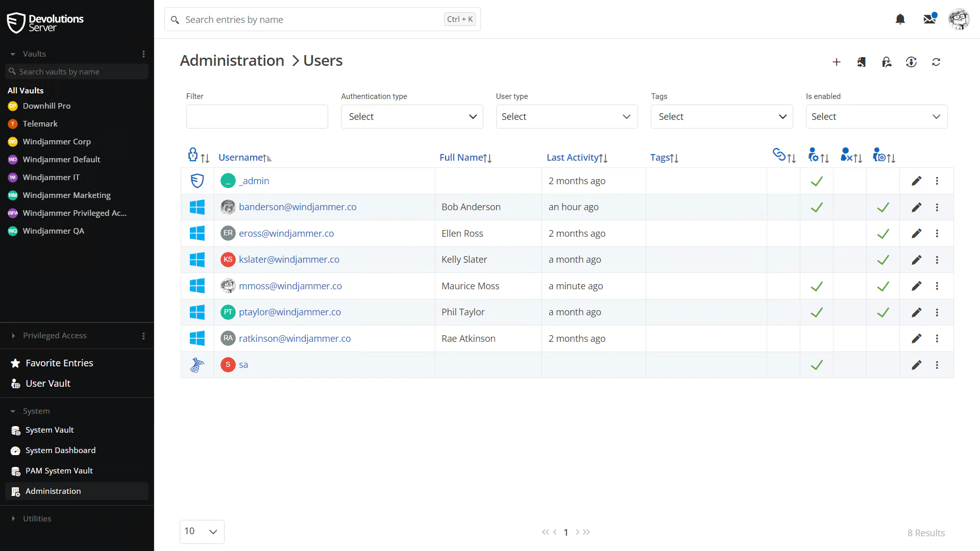The width and height of the screenshot is (980, 551).
Task: Open the page size dropdown showing 10
Action: coord(202,532)
